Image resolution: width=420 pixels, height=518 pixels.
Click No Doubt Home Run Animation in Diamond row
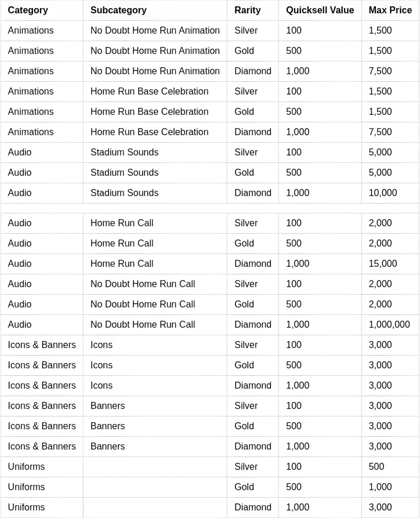point(155,71)
